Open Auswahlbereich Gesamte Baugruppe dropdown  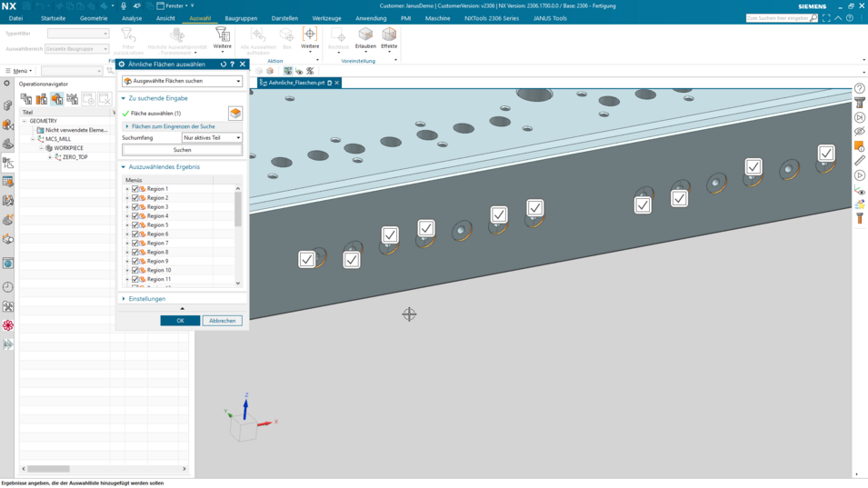tap(77, 49)
